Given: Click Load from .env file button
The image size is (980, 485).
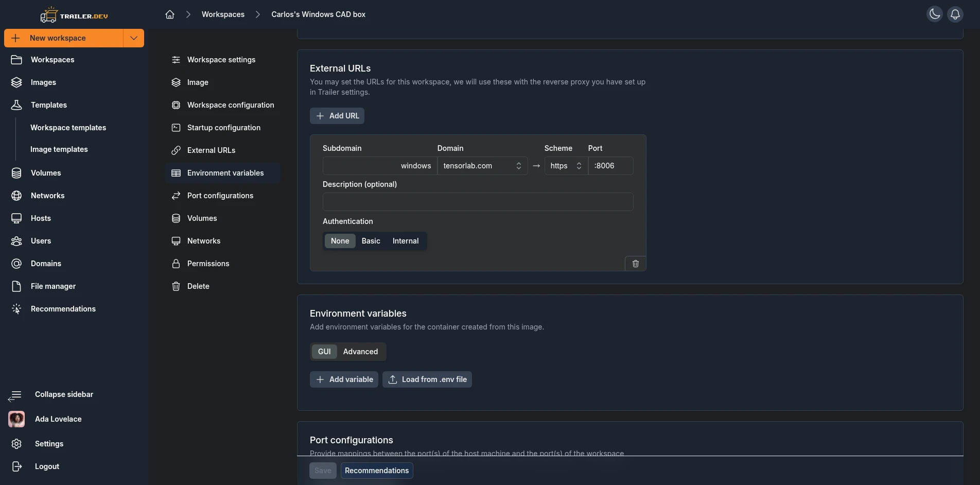Looking at the screenshot, I should (427, 379).
